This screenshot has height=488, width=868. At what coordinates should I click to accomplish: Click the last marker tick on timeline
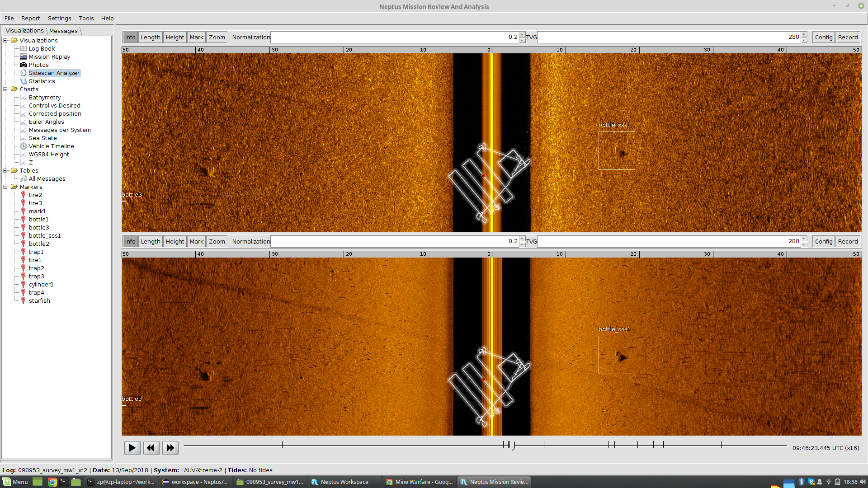[721, 445]
